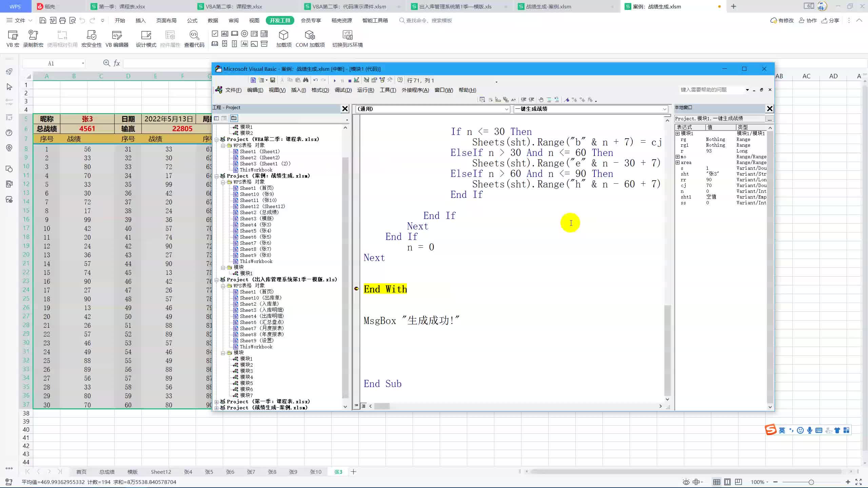This screenshot has width=868, height=488.
Task: Insert a checkbox control from the toolbox
Action: point(215,34)
